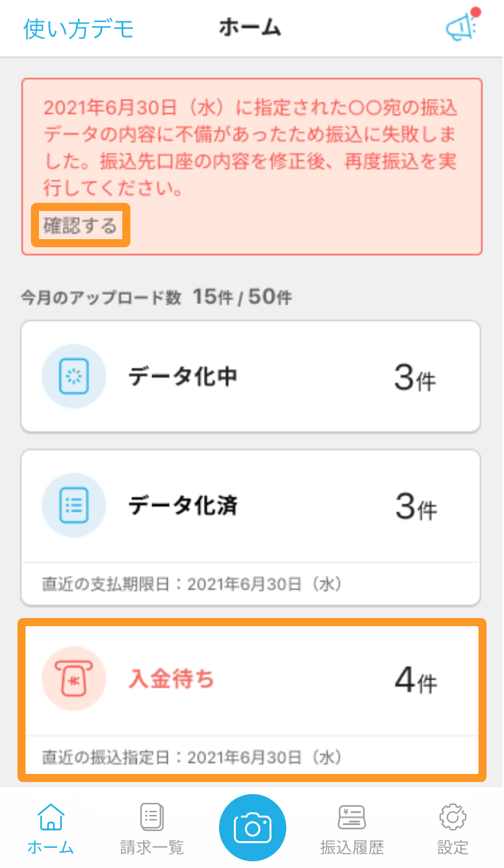Screen dimensions: 504x868
Task: Open the 使い方デモ link
Action: 79,28
